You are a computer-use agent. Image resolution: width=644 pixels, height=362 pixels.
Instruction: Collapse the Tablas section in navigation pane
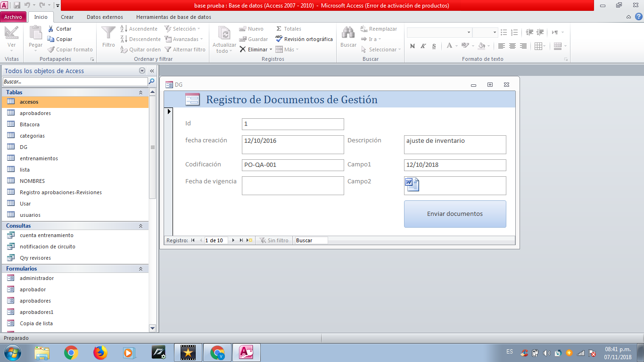click(x=140, y=92)
